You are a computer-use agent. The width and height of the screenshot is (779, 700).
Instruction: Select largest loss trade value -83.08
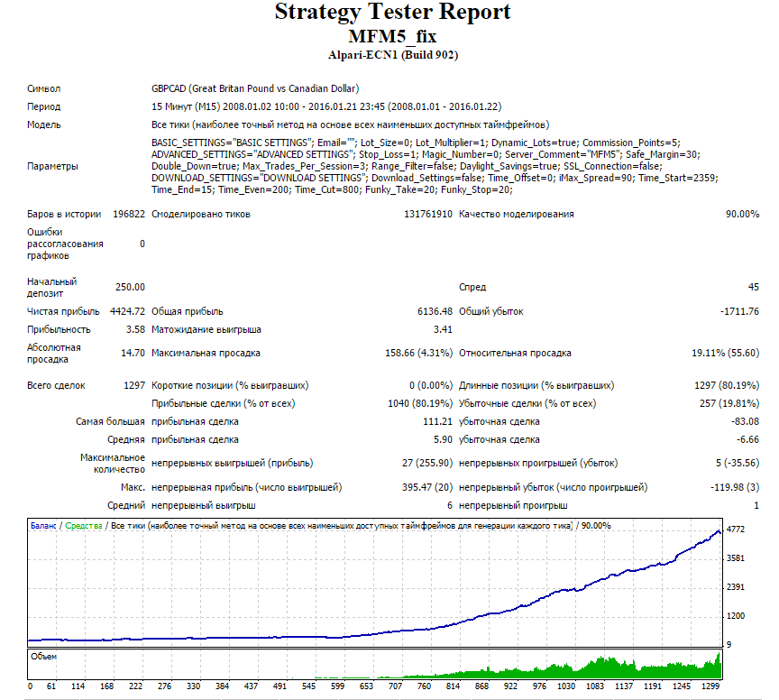[x=745, y=421]
